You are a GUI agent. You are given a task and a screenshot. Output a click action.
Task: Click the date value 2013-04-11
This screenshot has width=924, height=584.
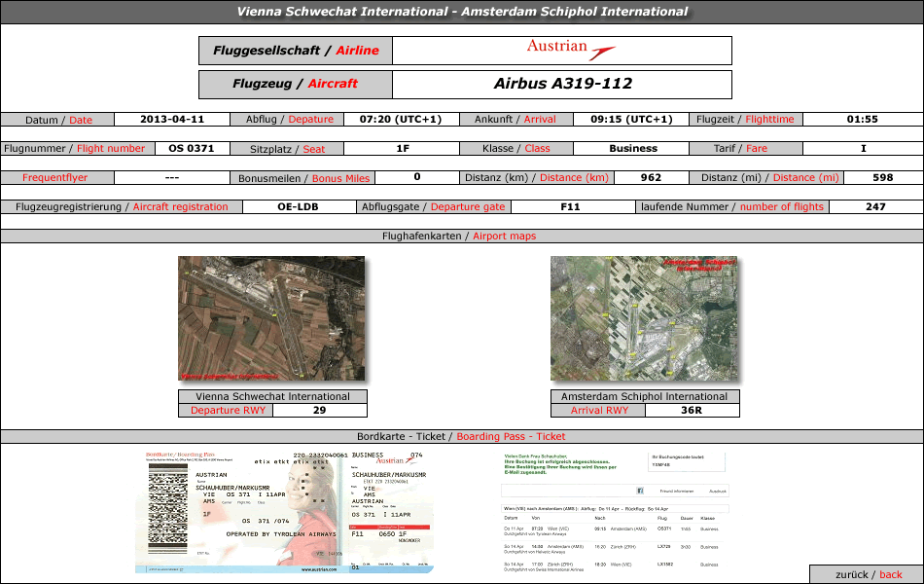coord(172,120)
